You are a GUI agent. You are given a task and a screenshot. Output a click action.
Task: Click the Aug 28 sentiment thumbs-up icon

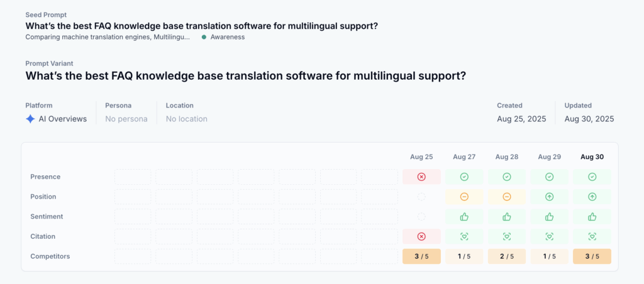tap(507, 216)
